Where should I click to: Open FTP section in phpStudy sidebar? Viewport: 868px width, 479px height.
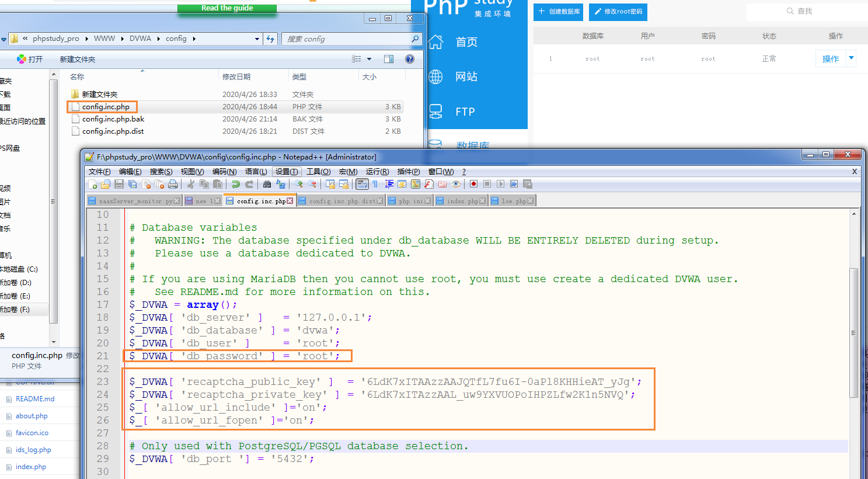click(465, 112)
